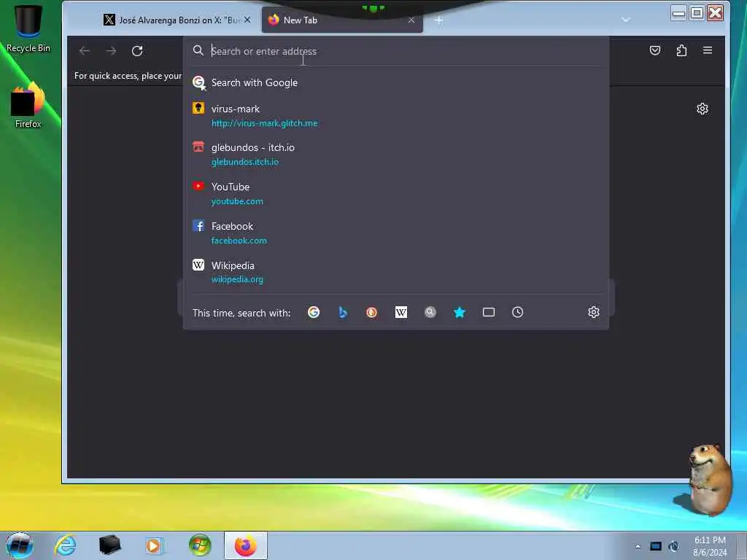747x560 pixels.
Task: Search this time with Bing icon
Action: (x=343, y=312)
